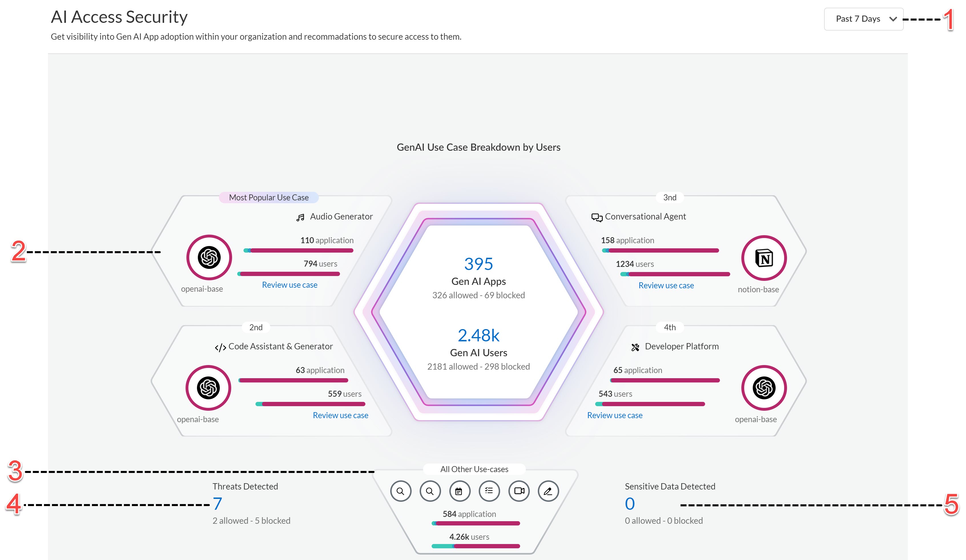Select the search icon under All Other Use-cases

(x=401, y=491)
